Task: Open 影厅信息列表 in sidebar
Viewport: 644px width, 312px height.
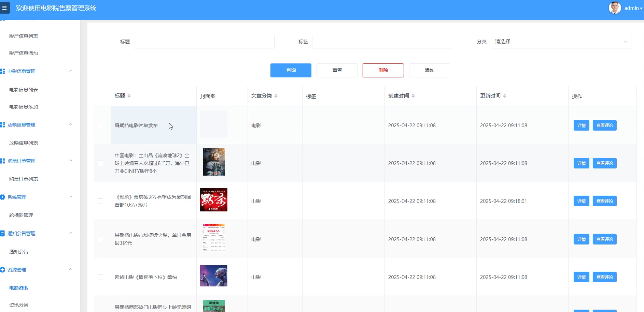Action: tap(24, 36)
